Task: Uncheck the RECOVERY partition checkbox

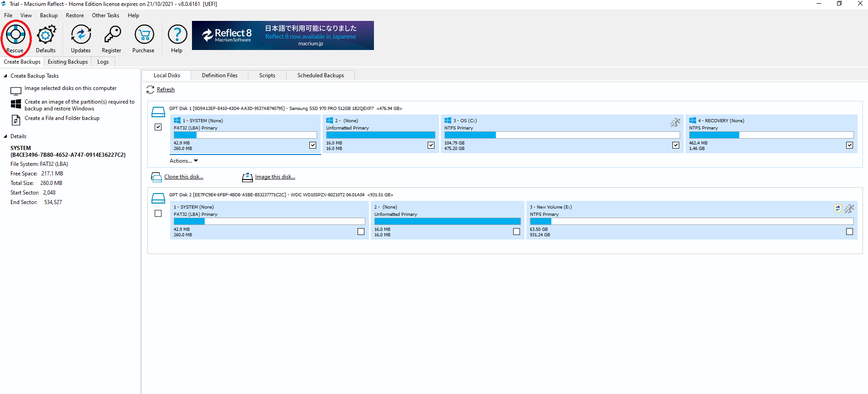Action: 850,145
